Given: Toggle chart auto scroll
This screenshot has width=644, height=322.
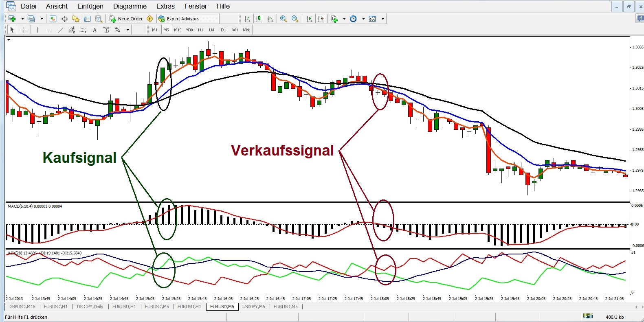Looking at the screenshot, I should click(x=309, y=19).
